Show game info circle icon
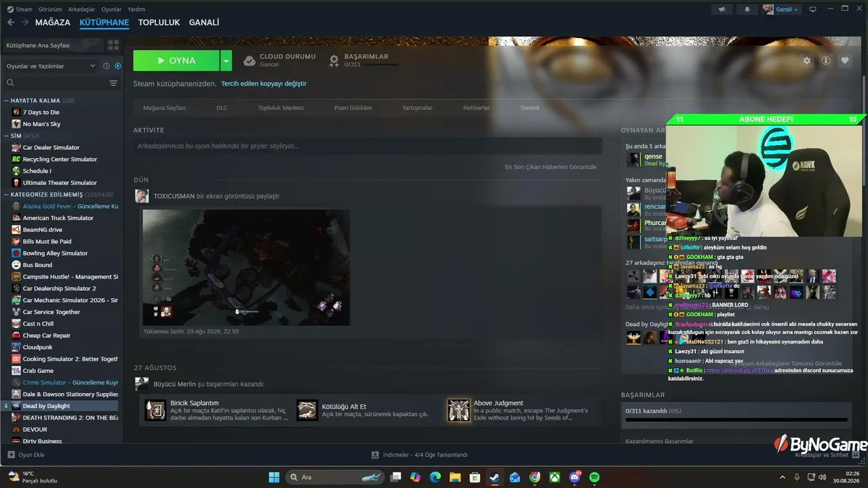Screen dimensions: 868x488 click(826, 60)
